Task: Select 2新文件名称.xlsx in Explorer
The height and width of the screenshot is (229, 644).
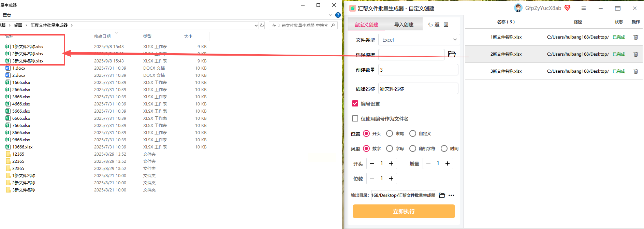Action: pos(28,54)
